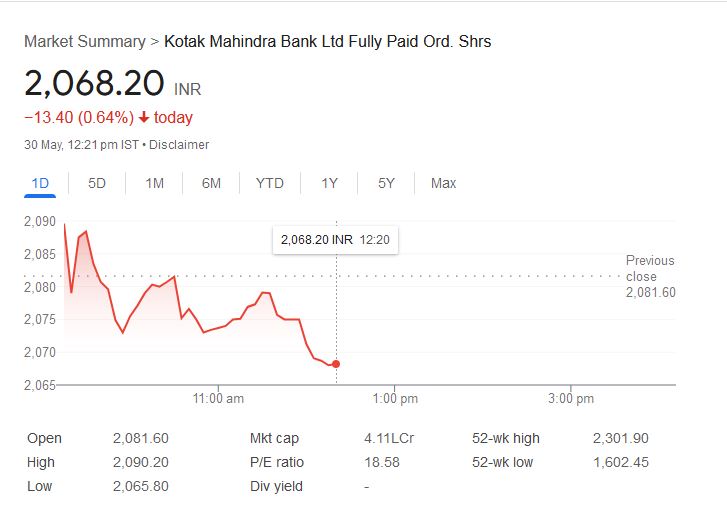Click the P/E ratio value 18.58
727x506 pixels.
pyautogui.click(x=382, y=462)
